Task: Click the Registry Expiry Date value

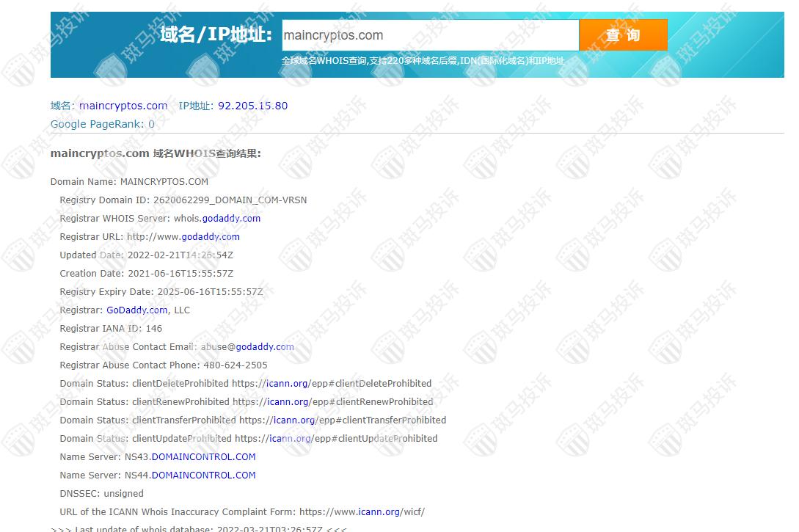Action: [210, 291]
